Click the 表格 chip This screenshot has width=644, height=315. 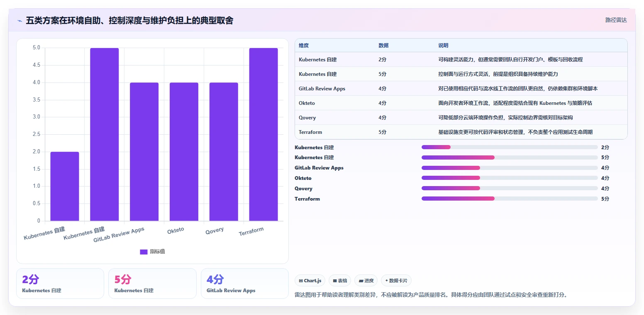[340, 281]
